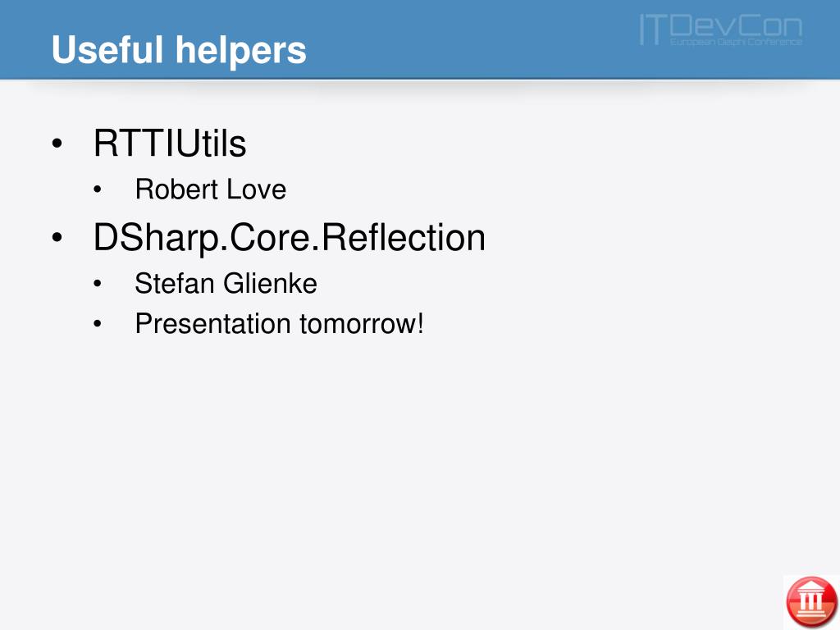The height and width of the screenshot is (630, 840).
Task: Click the word tomorrow! in last bullet
Action: coord(362,323)
